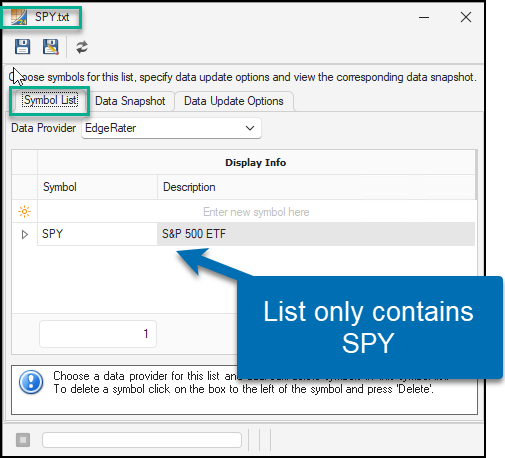
Task: Click the stop square icon in status bar
Action: 23,440
